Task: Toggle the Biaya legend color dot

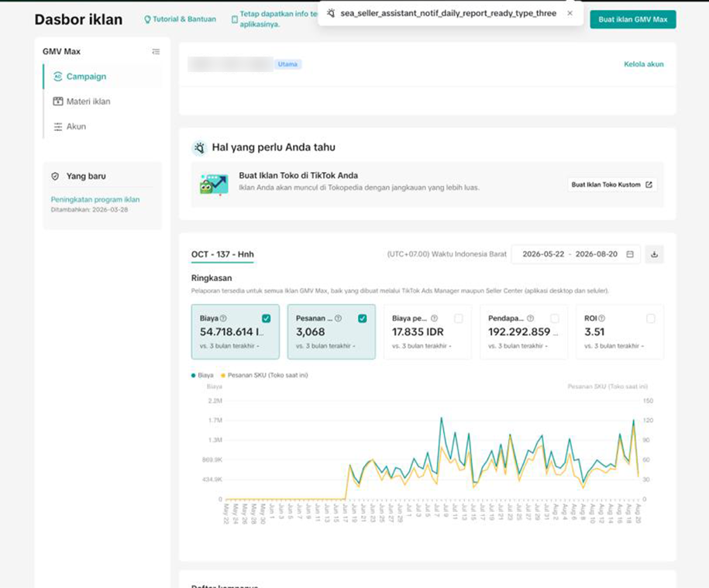Action: tap(194, 375)
